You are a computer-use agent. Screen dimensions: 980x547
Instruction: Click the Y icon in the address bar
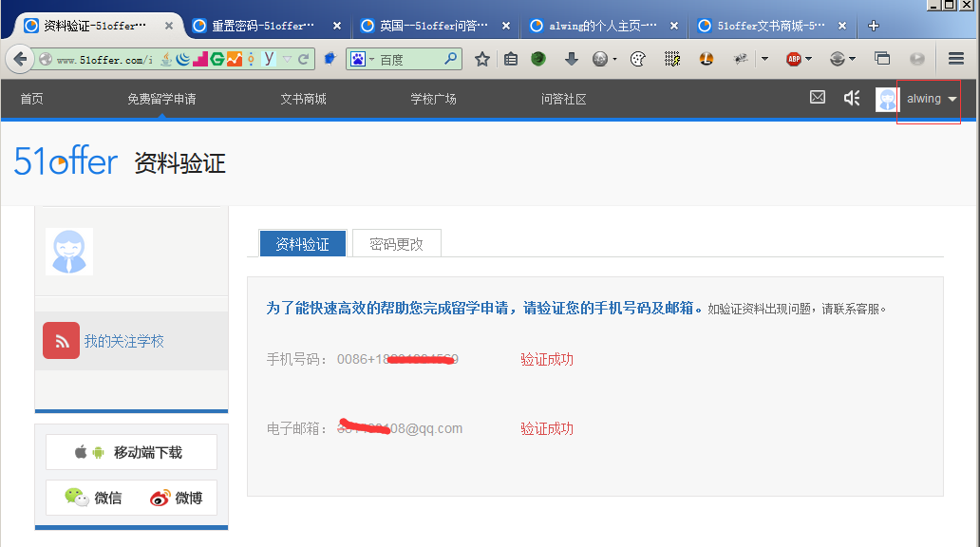pyautogui.click(x=269, y=58)
